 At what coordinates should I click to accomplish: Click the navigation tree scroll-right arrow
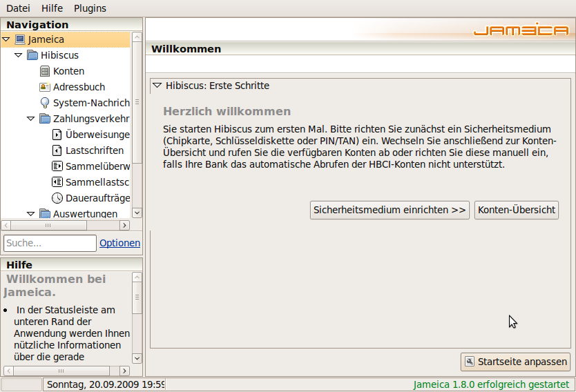click(x=124, y=225)
